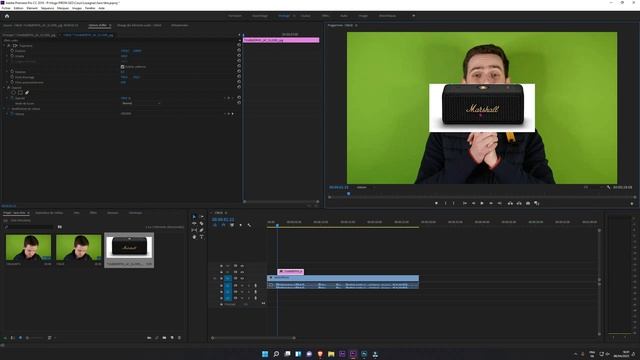The image size is (640, 360).
Task: Expand the Remappage temporel group
Action: [4, 109]
